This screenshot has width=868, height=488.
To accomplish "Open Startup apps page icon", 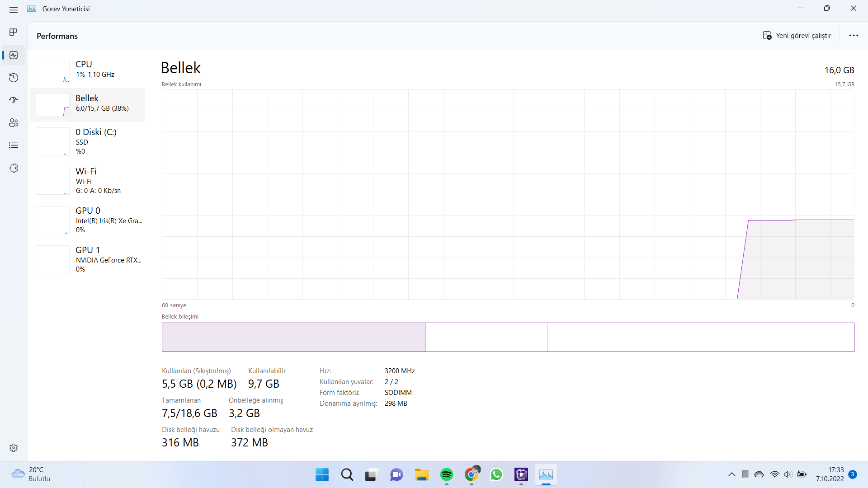I will coord(14,100).
